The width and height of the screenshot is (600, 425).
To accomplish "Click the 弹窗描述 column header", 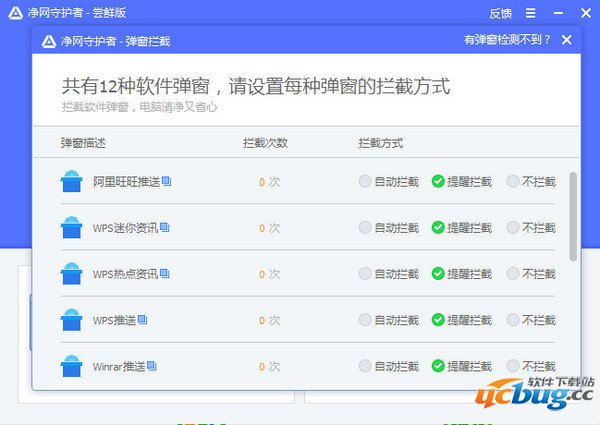I will point(83,143).
